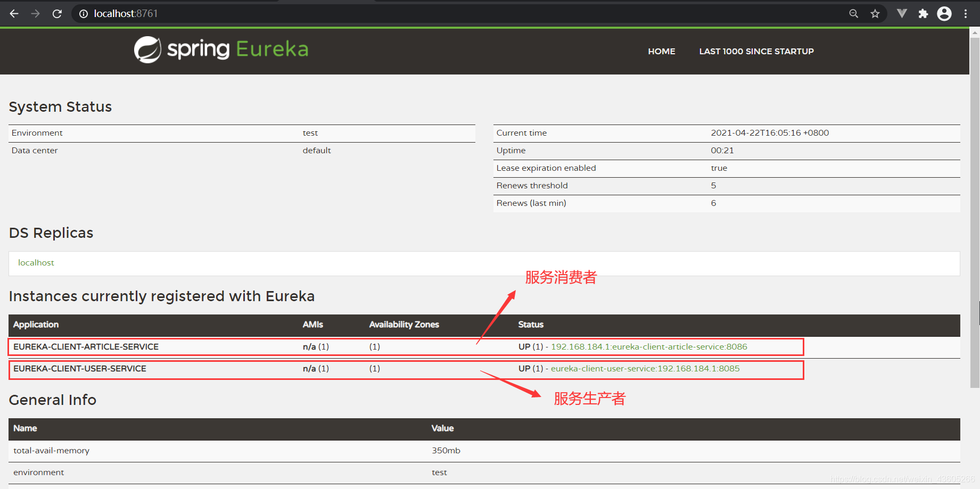Select the Current time value 2021-04-22T16:05:16
This screenshot has height=489, width=980.
pyautogui.click(x=770, y=133)
